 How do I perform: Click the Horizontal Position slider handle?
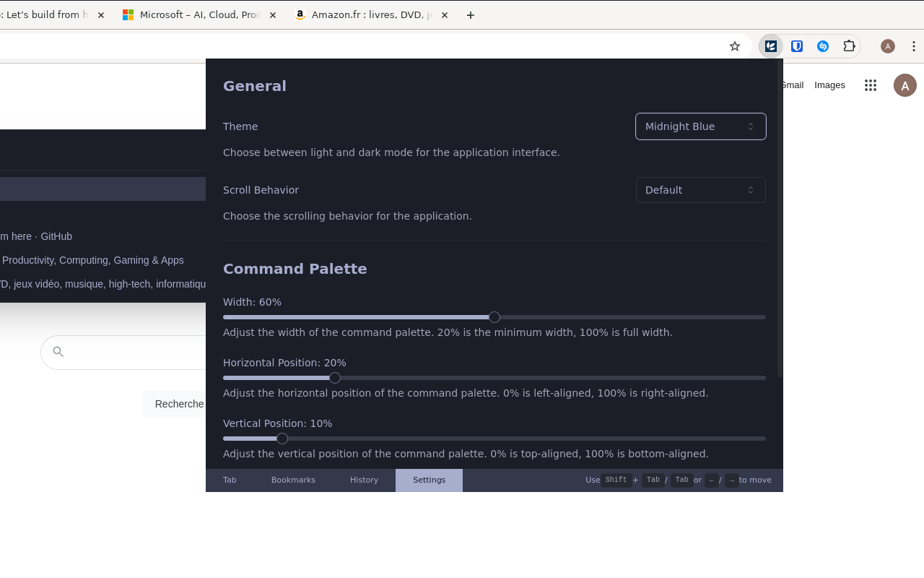point(335,378)
